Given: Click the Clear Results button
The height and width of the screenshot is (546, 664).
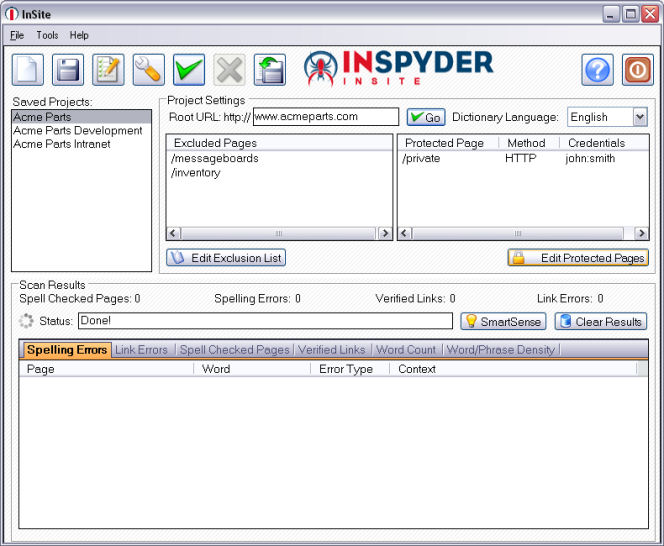Looking at the screenshot, I should [601, 321].
